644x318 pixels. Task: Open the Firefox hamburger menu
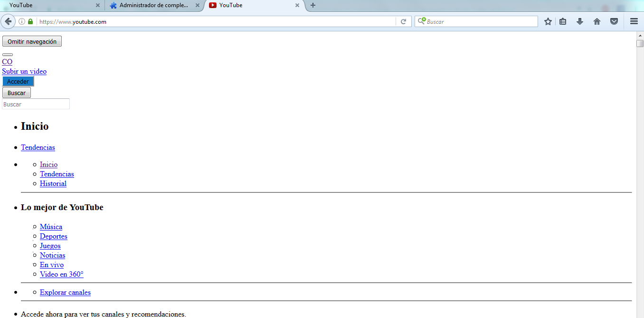coord(634,21)
